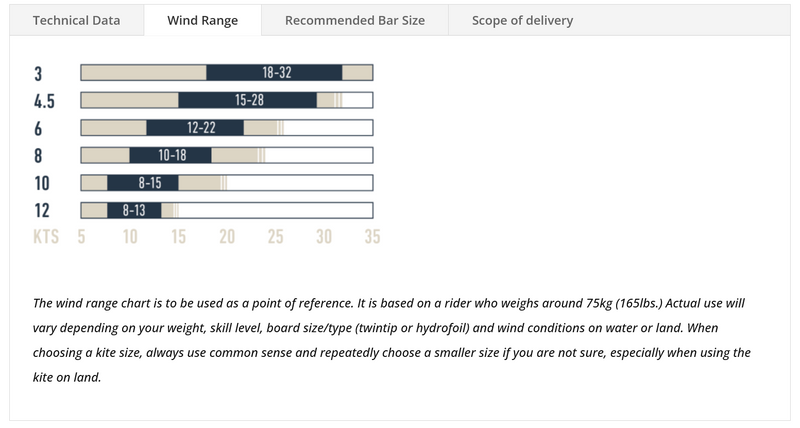The width and height of the screenshot is (800, 428).
Task: Click the KTS axis label
Action: coord(46,237)
